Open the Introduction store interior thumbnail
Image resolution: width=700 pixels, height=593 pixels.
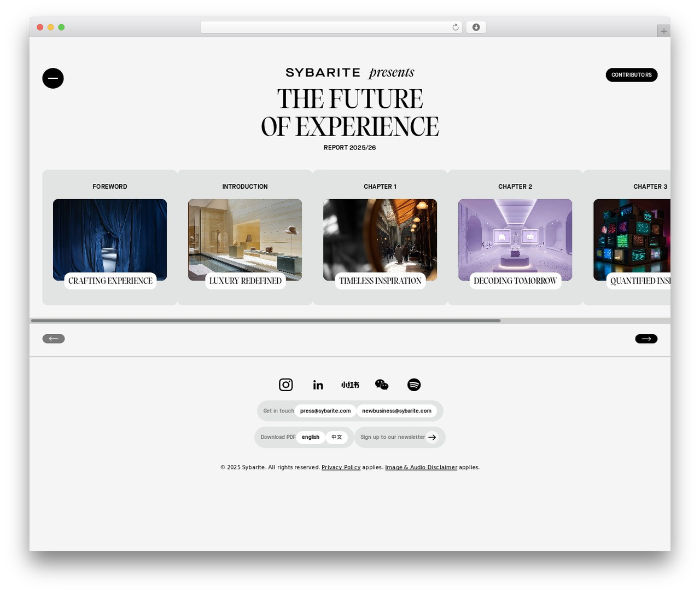click(245, 240)
